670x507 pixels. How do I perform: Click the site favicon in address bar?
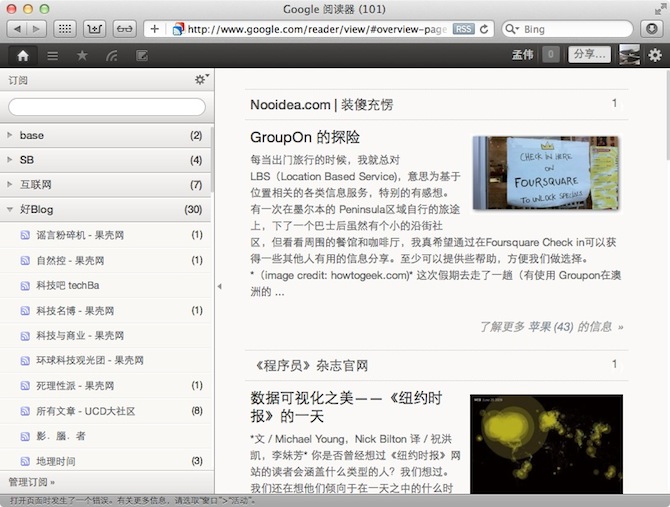click(178, 29)
